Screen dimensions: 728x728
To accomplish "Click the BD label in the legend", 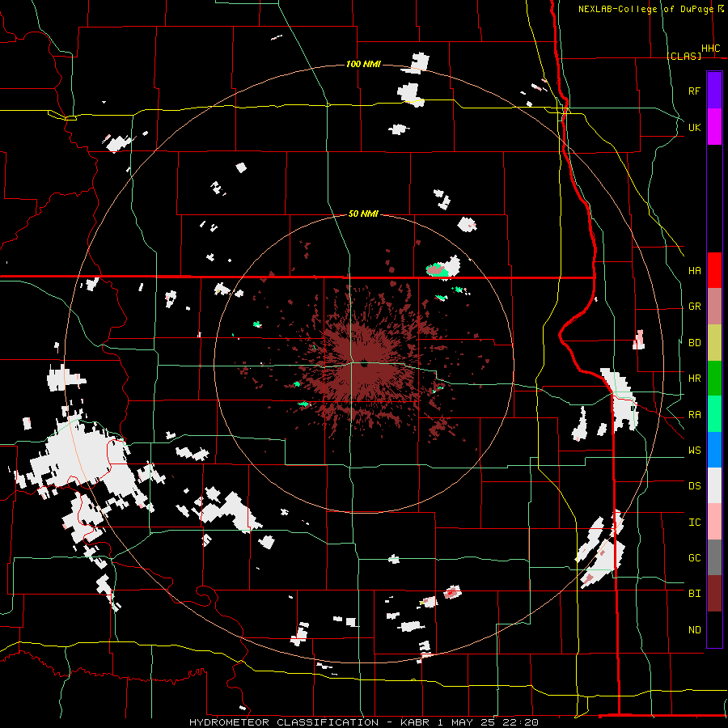I will (694, 343).
